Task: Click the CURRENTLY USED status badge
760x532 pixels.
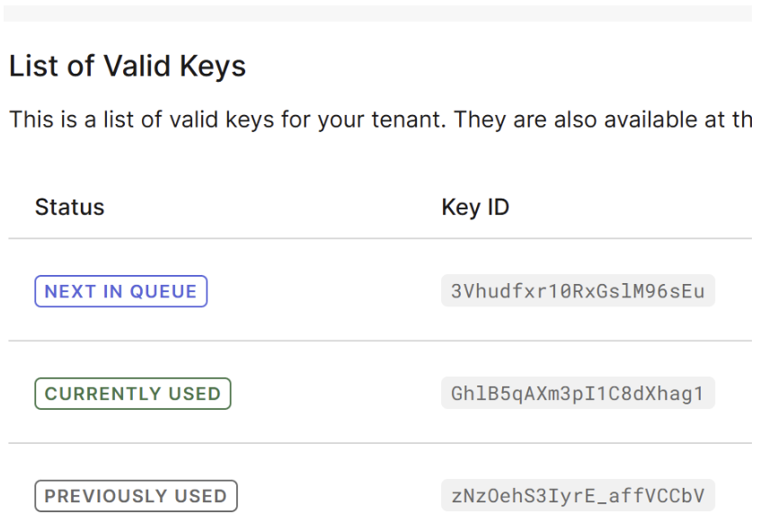Action: coord(132,394)
